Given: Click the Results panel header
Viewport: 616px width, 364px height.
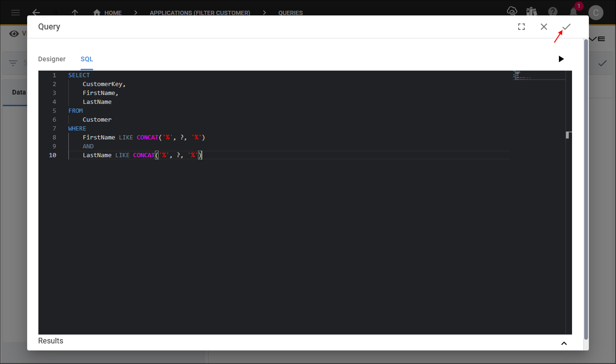Looking at the screenshot, I should (x=305, y=341).
